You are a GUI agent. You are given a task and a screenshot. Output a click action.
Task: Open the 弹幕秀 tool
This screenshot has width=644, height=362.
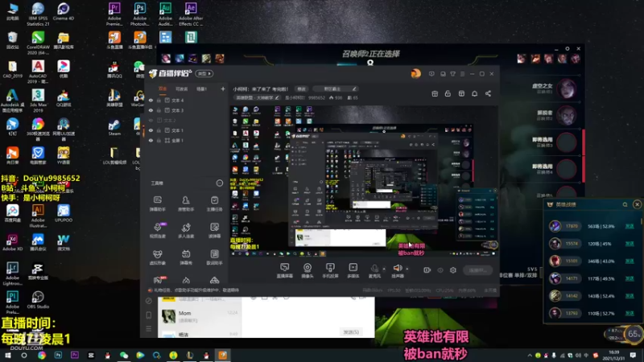[186, 257]
